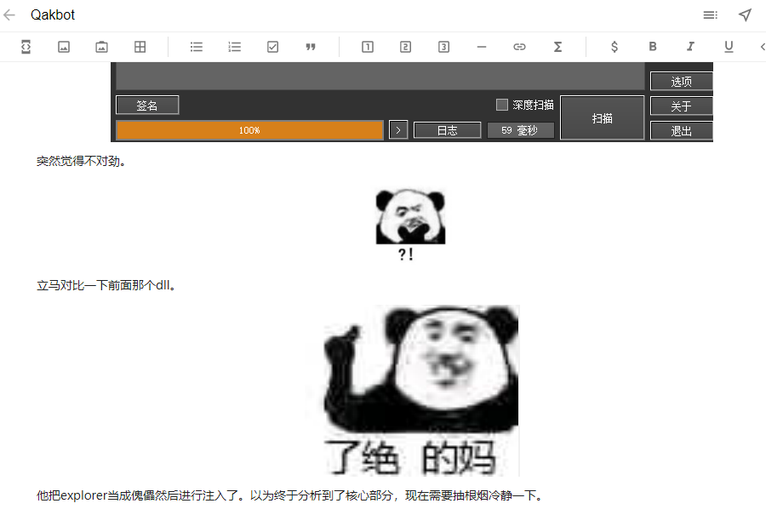766x532 pixels.
Task: Toggle underline text formatting
Action: 729,47
